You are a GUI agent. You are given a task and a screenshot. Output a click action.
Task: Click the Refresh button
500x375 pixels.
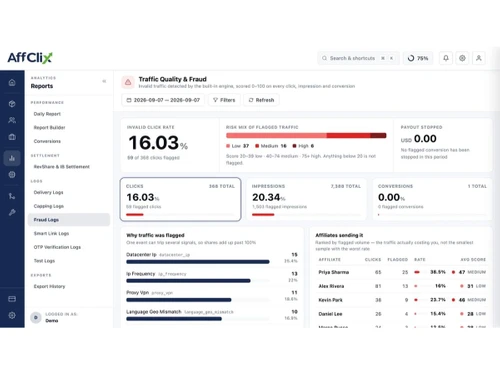[x=261, y=100]
